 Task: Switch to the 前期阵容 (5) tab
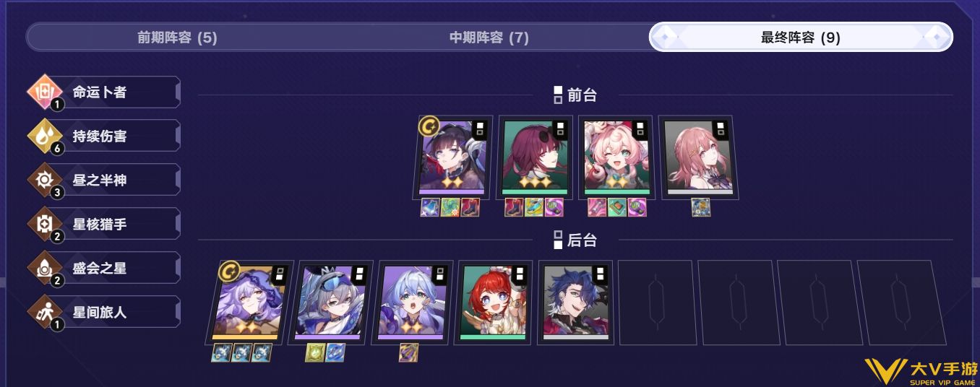coord(177,38)
